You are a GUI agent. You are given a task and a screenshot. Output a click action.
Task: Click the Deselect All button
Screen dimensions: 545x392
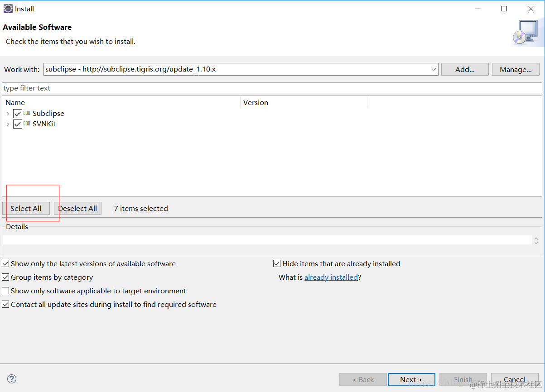point(77,208)
